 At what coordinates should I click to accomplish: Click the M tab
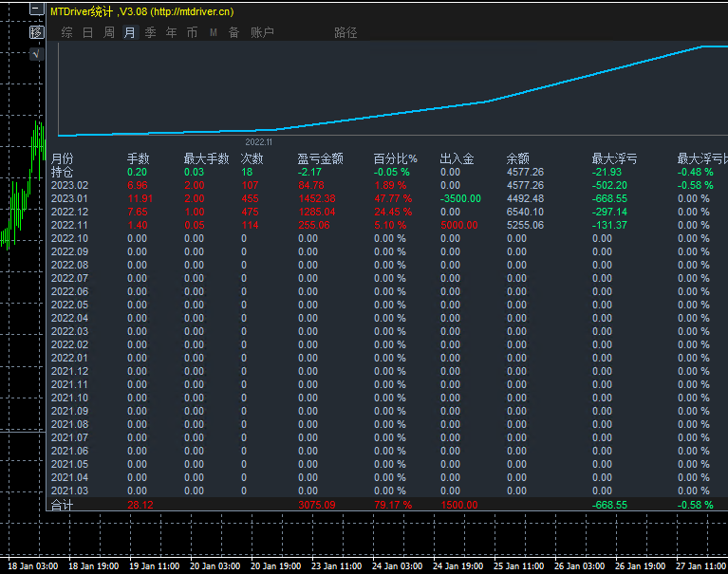(214, 32)
